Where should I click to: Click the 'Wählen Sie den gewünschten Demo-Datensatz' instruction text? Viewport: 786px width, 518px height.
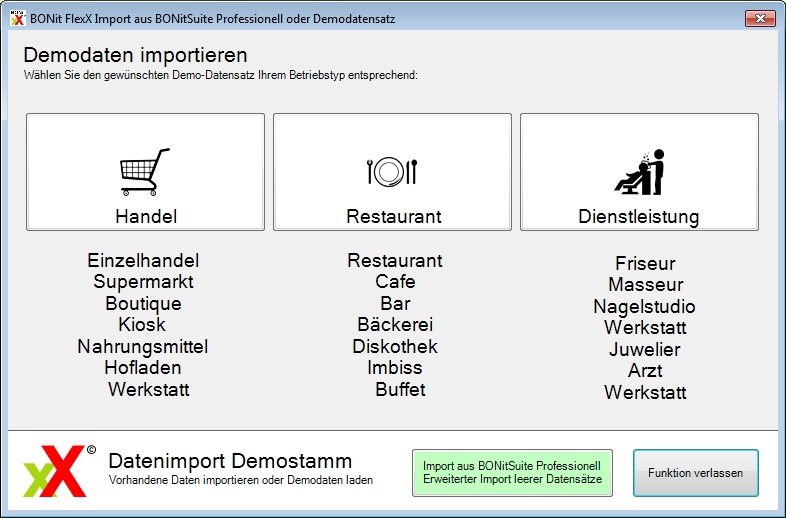[x=221, y=75]
